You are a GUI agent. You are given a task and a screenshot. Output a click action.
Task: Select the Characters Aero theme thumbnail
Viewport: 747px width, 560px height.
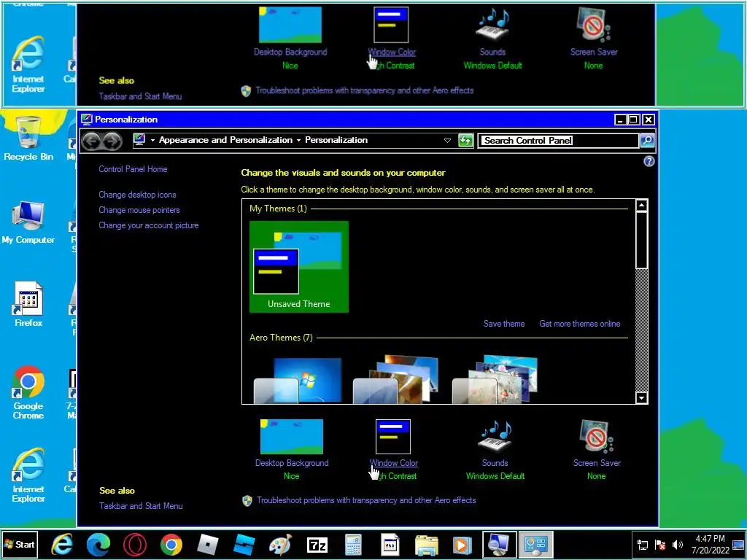[495, 379]
